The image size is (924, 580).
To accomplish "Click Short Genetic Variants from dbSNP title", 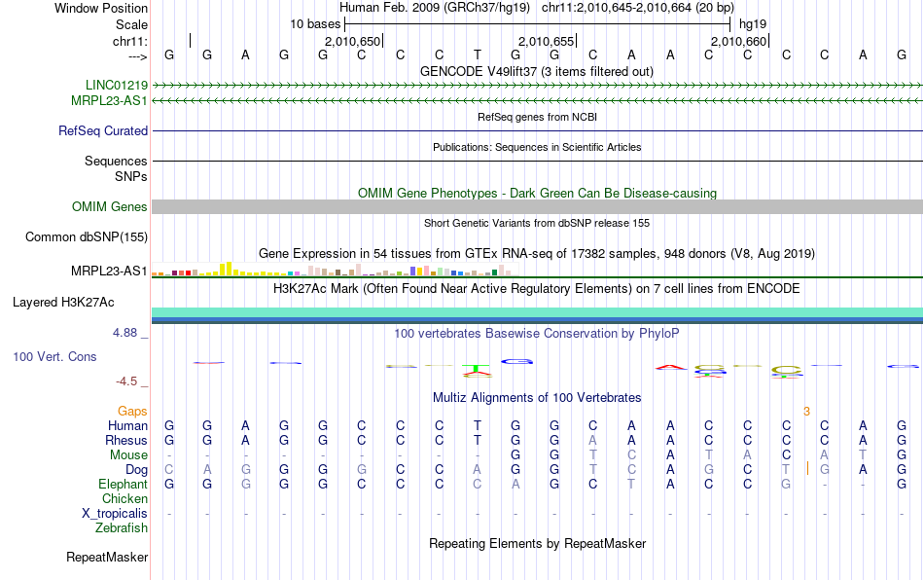I will [537, 224].
